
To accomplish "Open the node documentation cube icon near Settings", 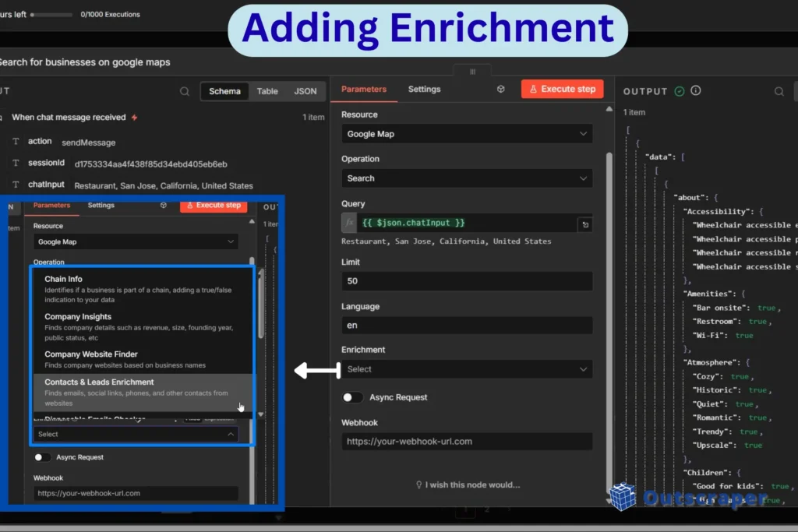I will (500, 89).
